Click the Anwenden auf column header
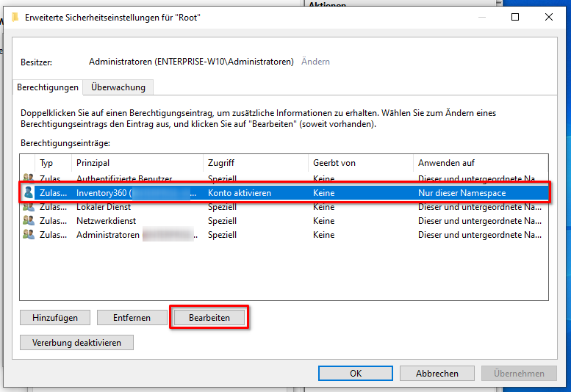 click(x=478, y=163)
